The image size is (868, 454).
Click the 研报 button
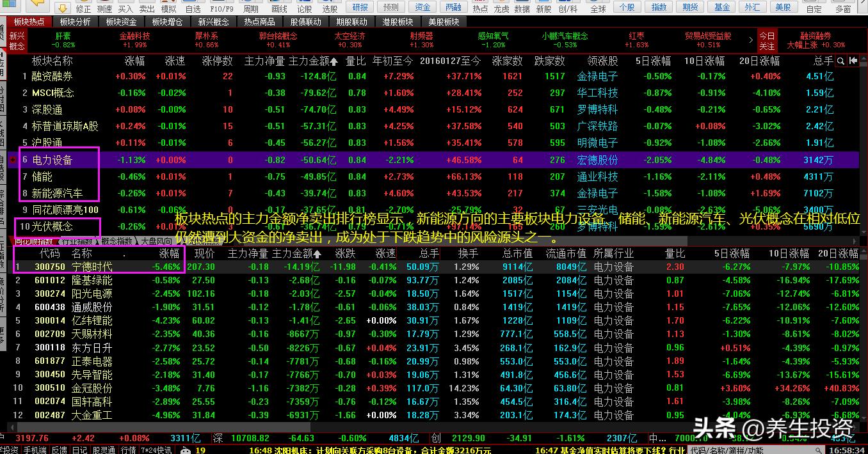coord(360,7)
